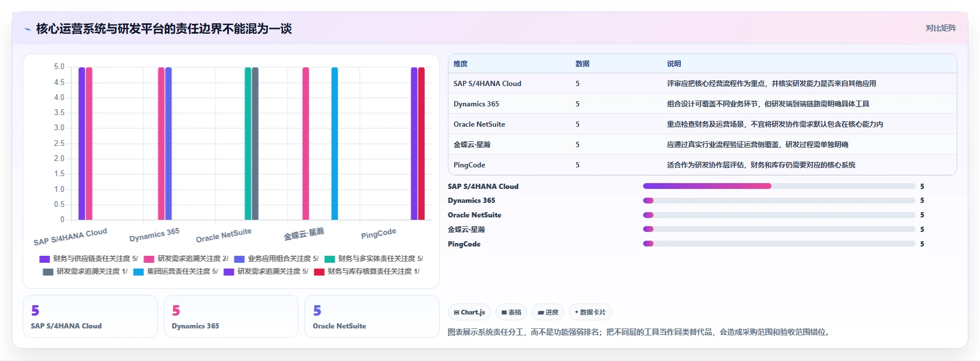Toggle the 财务与多实体责任关注度 5/ legend entry
The image size is (980, 361).
pos(374,259)
